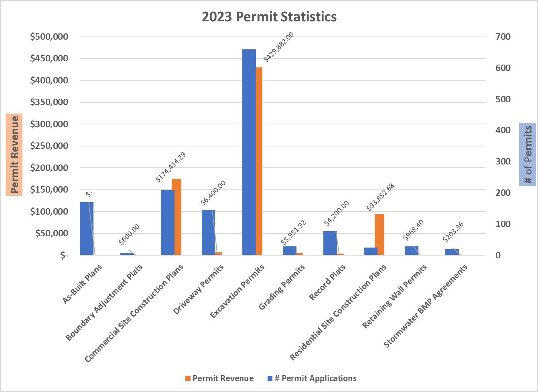The height and width of the screenshot is (392, 538).
Task: Click the "Permit Revenue" legend label
Action: [x=223, y=378]
